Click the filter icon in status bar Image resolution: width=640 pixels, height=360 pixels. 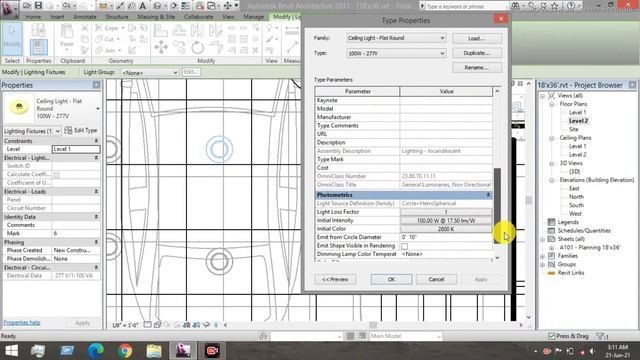[x=600, y=336]
